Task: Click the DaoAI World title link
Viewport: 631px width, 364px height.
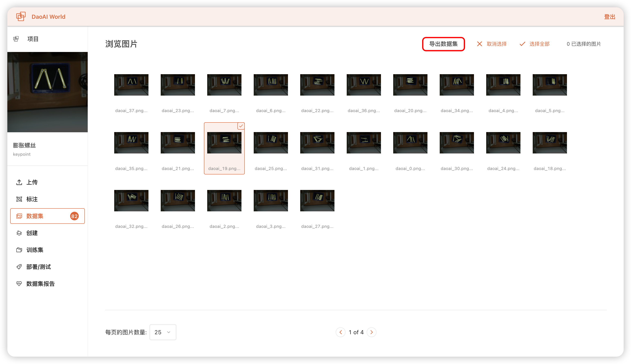Action: click(x=48, y=17)
